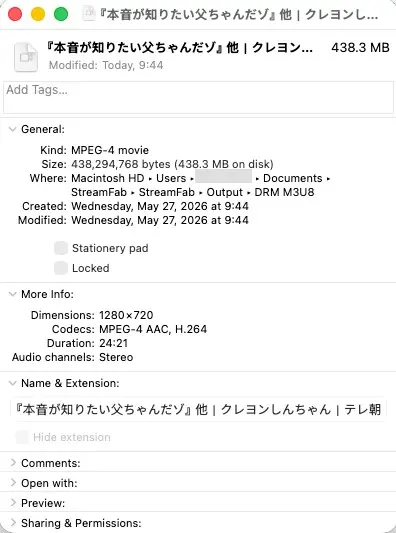Select the Created date value
396x533 pixels.
(x=160, y=206)
